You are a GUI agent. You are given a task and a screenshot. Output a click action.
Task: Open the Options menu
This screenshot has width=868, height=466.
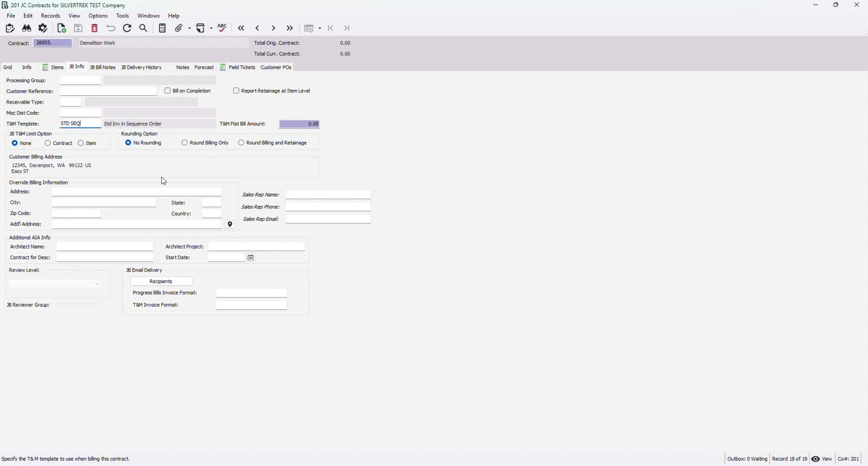click(98, 16)
